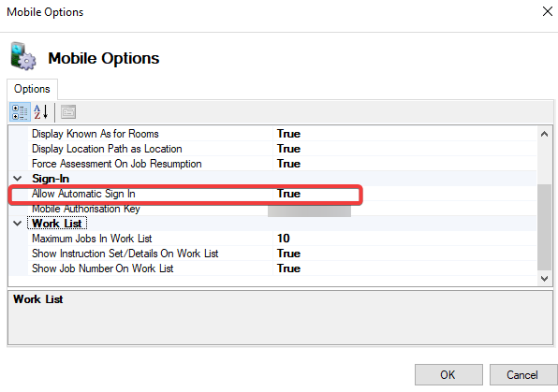
Task: Close the Mobile Options dialog
Action: pos(548,12)
